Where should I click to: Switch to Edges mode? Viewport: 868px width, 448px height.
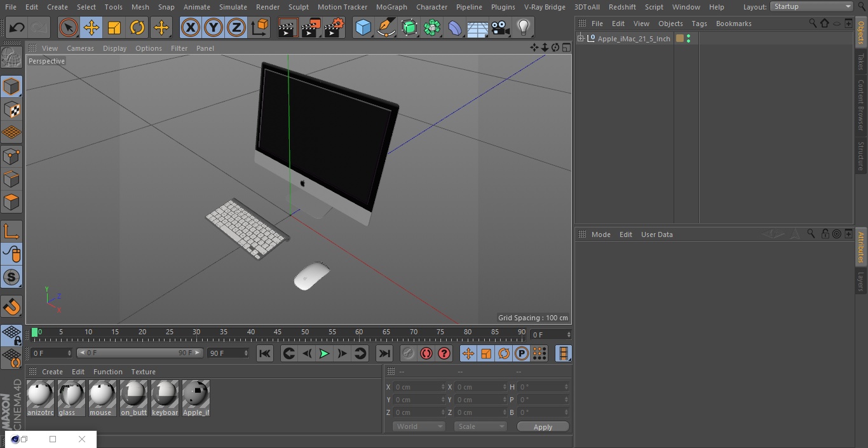point(11,179)
